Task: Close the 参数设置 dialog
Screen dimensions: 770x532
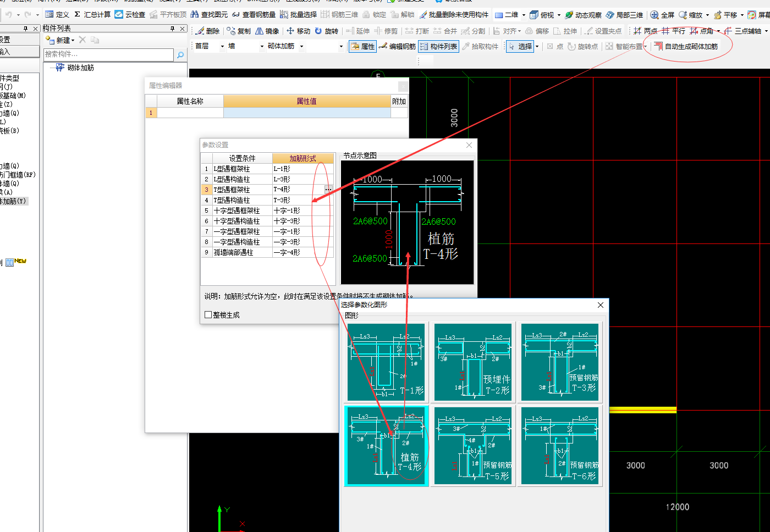Action: click(x=469, y=145)
